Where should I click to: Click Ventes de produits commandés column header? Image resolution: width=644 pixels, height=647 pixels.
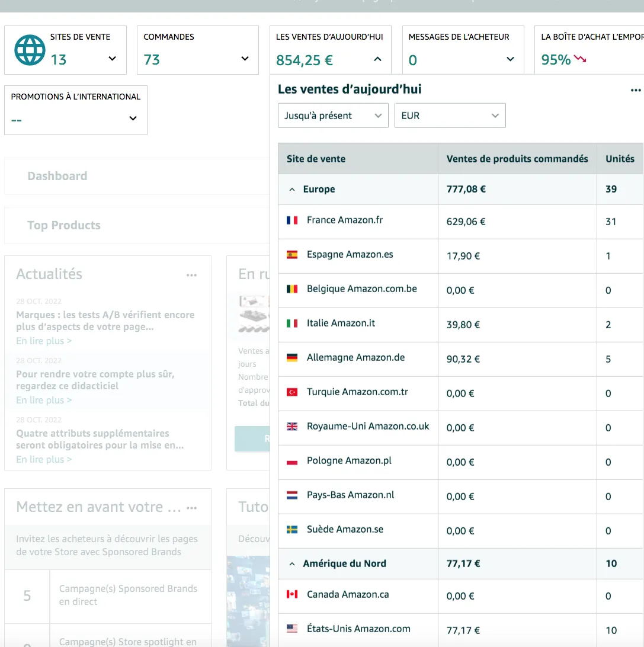517,159
